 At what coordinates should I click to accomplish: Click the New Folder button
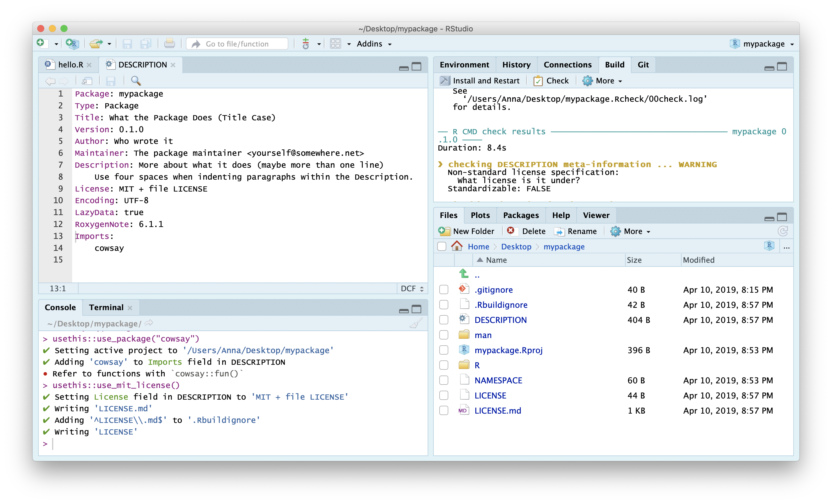(x=466, y=231)
